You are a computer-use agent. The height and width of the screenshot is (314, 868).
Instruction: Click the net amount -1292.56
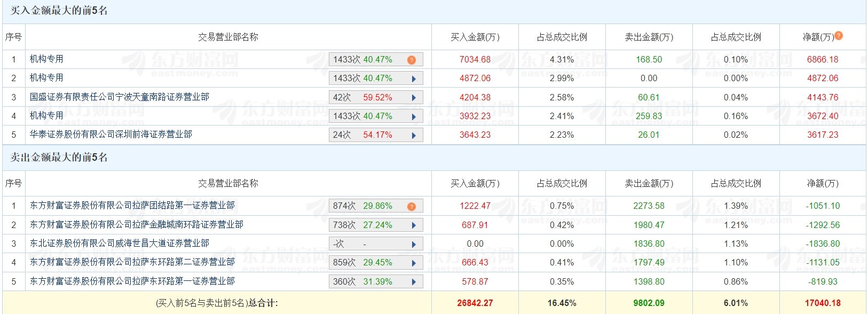point(823,225)
